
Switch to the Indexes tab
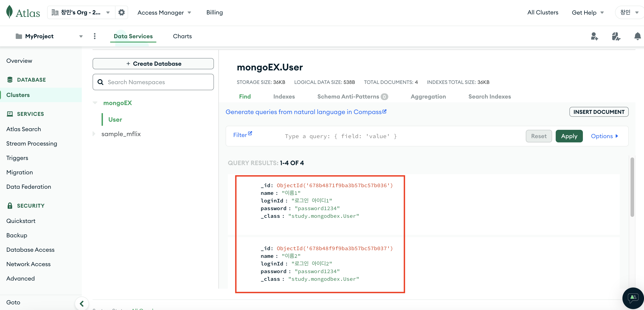tap(284, 97)
